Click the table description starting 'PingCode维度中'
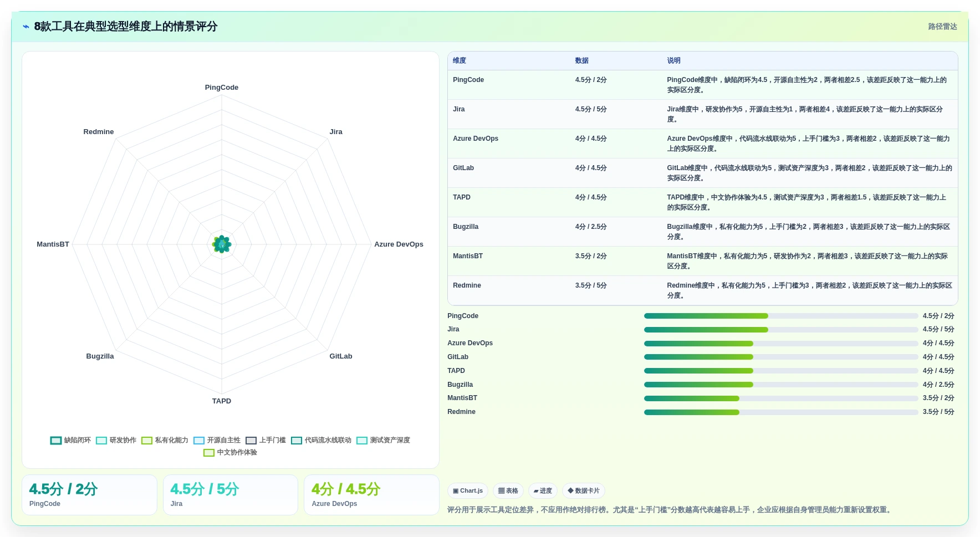The height and width of the screenshot is (537, 980). point(809,85)
